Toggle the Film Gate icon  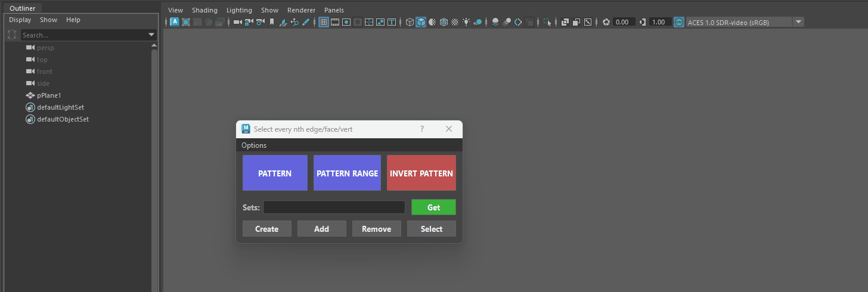pyautogui.click(x=335, y=22)
